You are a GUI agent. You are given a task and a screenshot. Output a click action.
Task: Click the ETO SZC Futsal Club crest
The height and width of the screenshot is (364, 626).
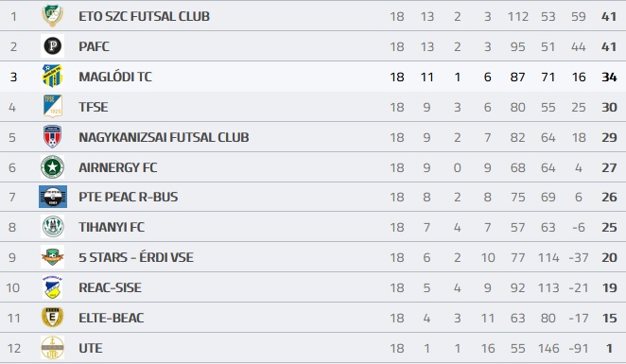52,16
